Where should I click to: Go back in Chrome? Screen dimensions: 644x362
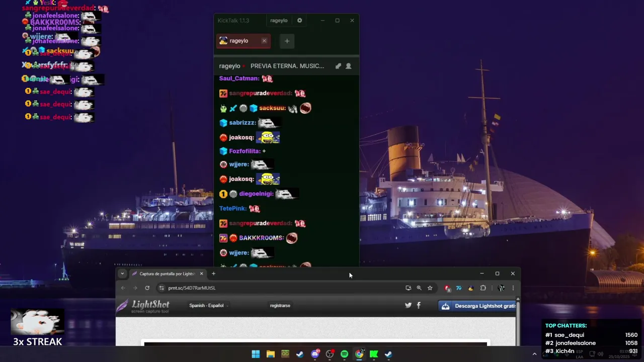pos(123,288)
